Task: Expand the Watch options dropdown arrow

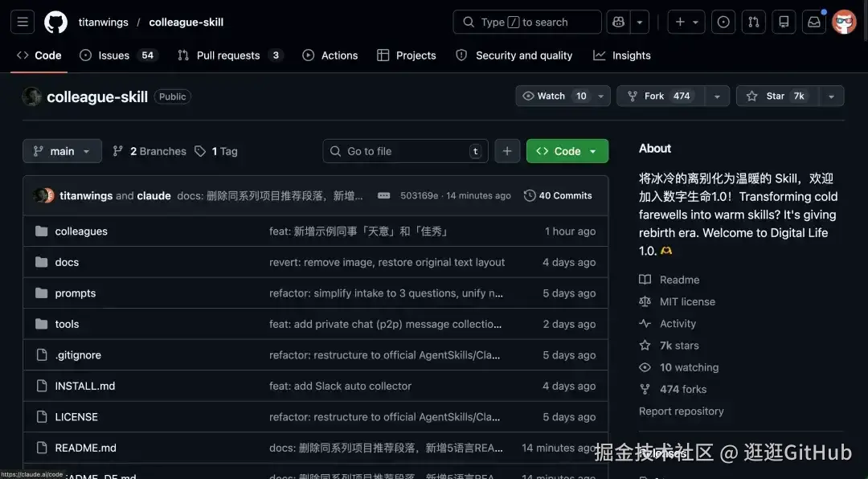Action: click(600, 96)
